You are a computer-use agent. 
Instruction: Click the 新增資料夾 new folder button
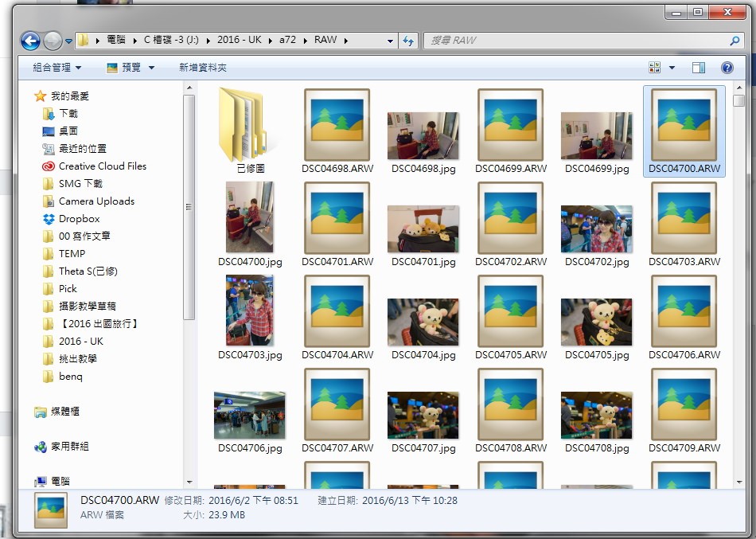click(x=202, y=68)
